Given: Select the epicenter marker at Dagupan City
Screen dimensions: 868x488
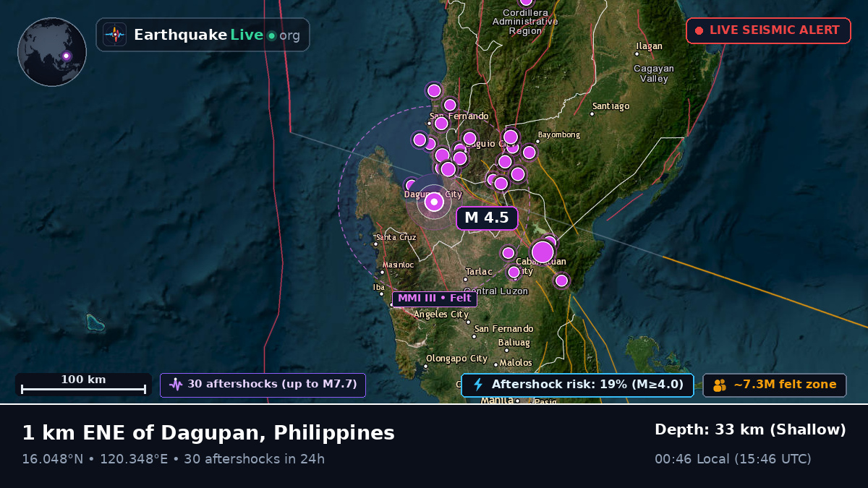Looking at the screenshot, I should click(x=434, y=202).
